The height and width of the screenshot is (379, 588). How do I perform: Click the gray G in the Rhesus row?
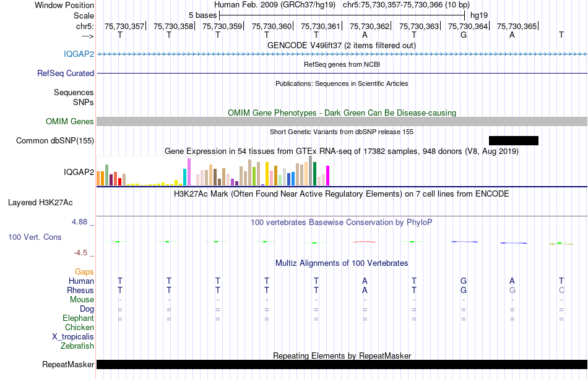pyautogui.click(x=512, y=290)
